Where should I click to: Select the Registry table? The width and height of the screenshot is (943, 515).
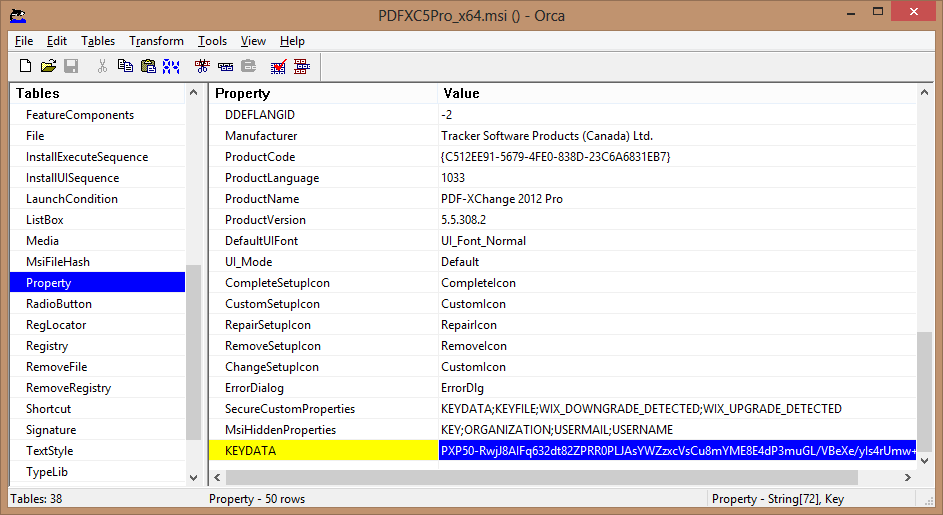tap(97, 346)
